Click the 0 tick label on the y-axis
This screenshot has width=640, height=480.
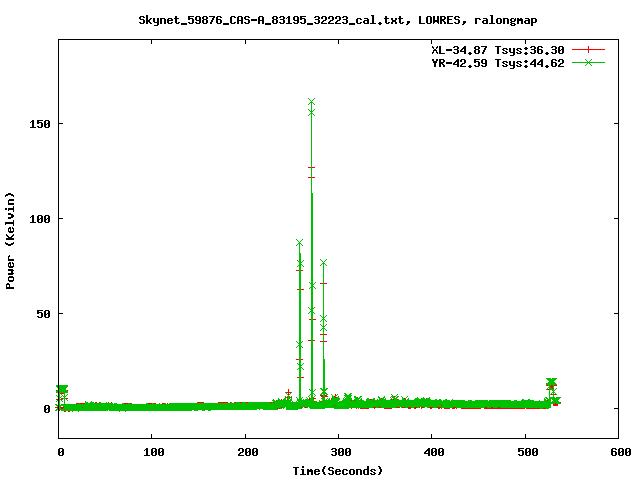[x=47, y=409]
